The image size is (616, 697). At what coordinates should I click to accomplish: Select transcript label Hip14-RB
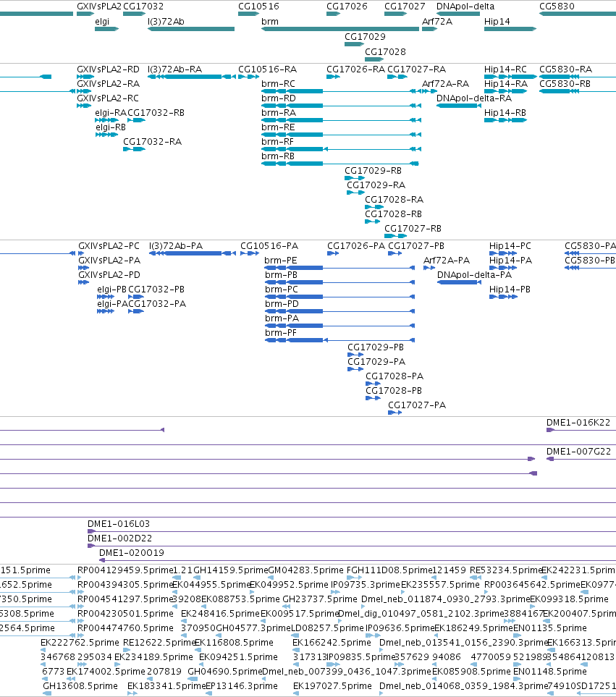[x=505, y=112]
